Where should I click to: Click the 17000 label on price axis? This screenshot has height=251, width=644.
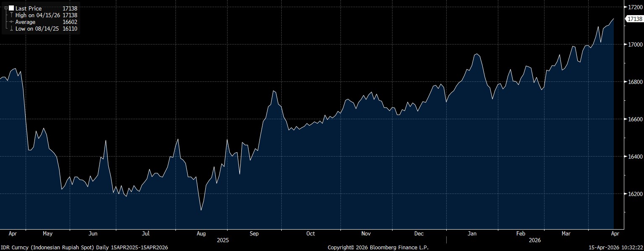click(635, 44)
